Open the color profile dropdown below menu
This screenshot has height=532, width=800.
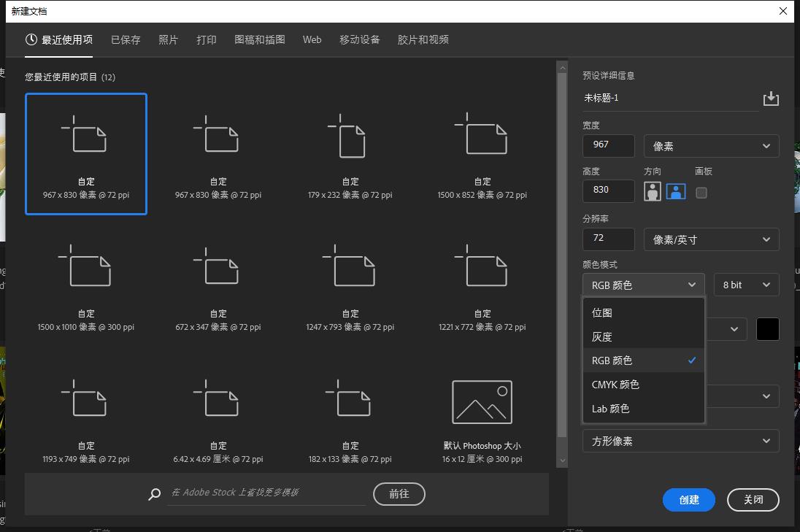742,396
